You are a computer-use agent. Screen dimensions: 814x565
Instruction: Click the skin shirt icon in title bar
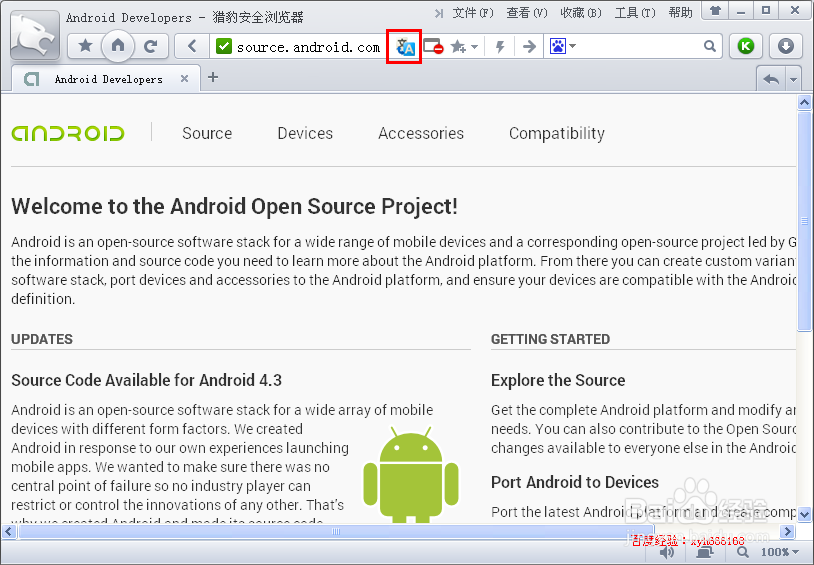715,10
